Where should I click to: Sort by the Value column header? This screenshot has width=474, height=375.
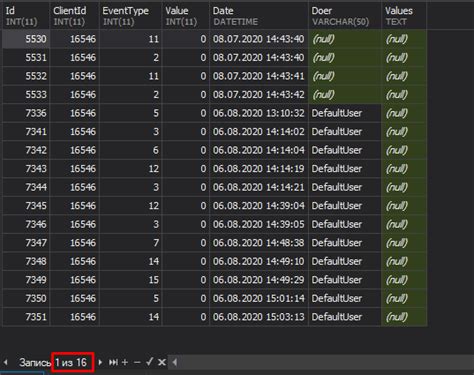(185, 16)
